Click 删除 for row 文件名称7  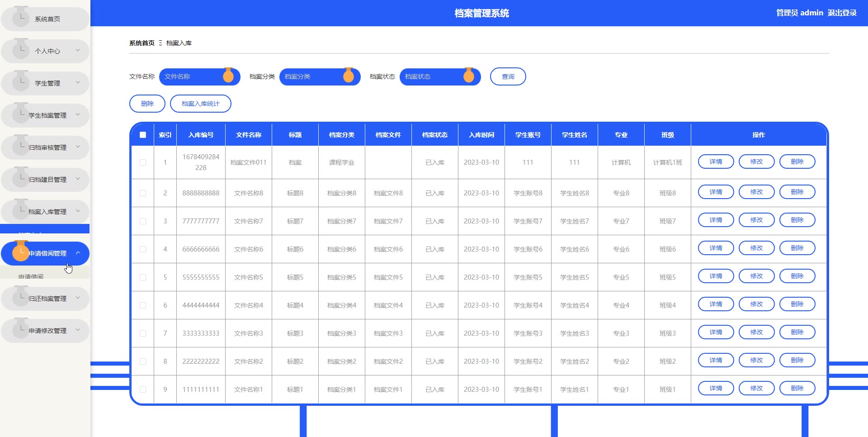[797, 220]
